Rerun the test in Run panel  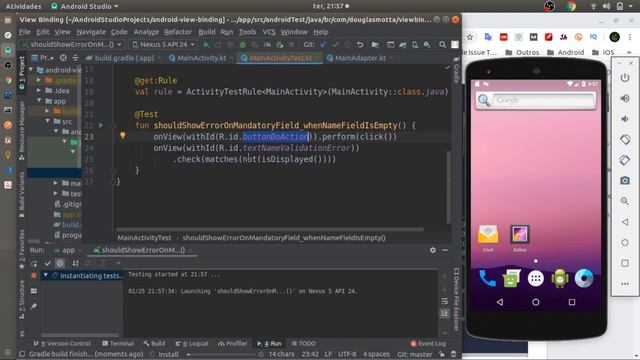pyautogui.click(x=34, y=263)
